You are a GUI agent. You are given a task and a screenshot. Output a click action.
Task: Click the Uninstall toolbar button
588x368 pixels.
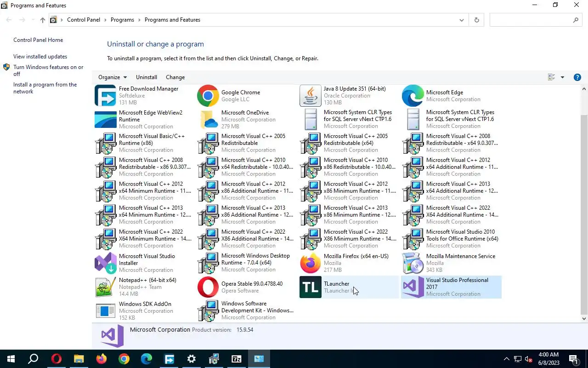[x=147, y=77]
